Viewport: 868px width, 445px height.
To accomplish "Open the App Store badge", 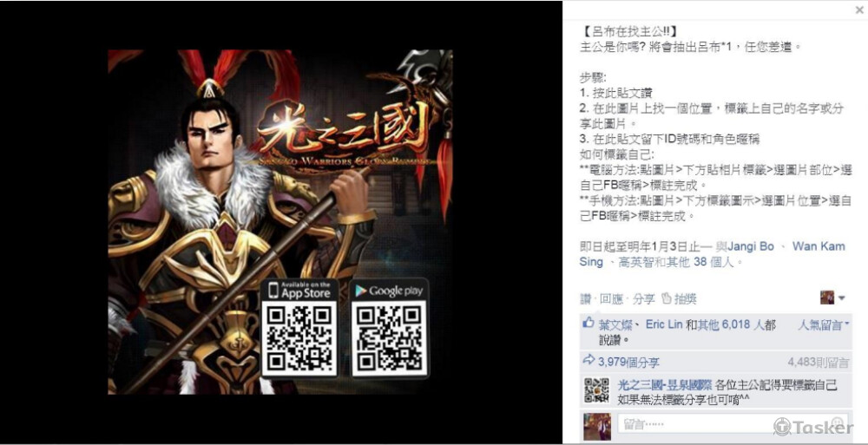I will coord(299,290).
